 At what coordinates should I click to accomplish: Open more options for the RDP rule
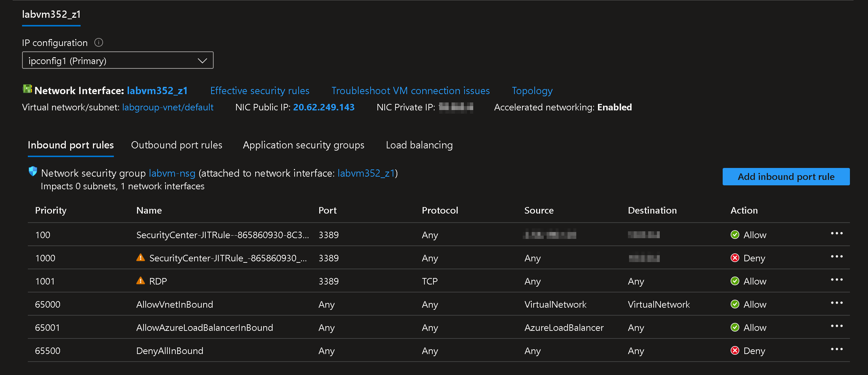click(837, 280)
